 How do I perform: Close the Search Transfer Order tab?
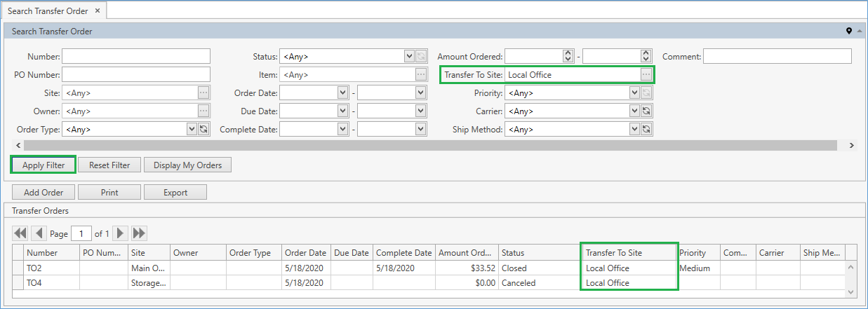(98, 11)
